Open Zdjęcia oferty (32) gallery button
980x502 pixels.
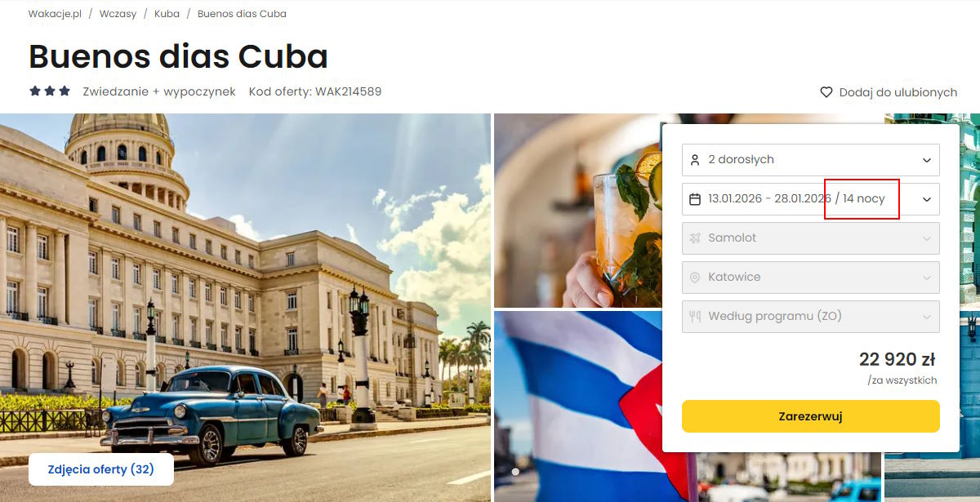(x=101, y=469)
